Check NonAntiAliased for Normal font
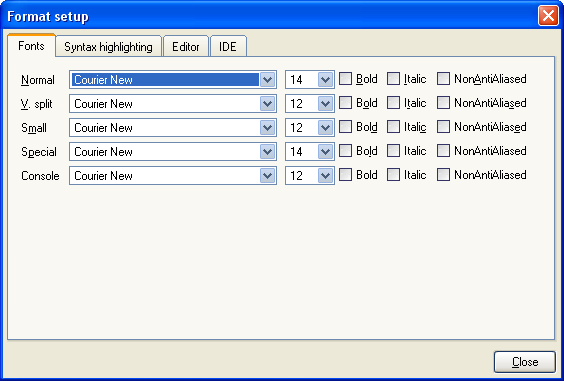564x381 pixels. (x=443, y=78)
